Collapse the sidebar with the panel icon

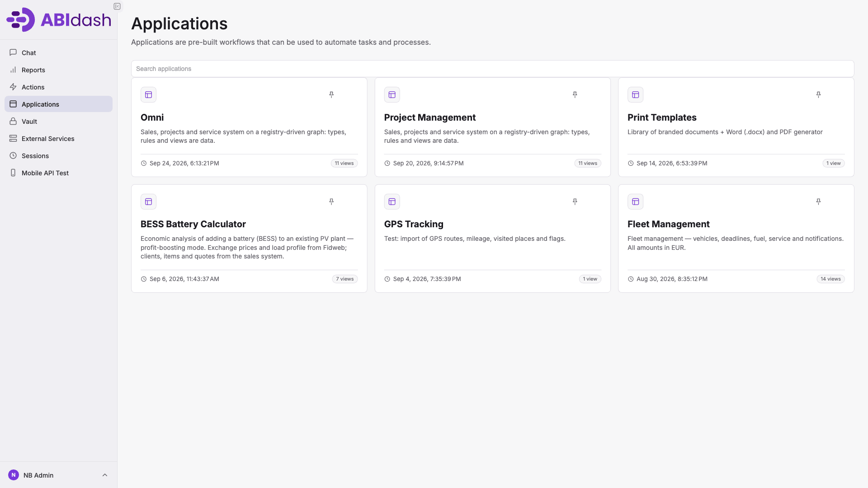(117, 6)
